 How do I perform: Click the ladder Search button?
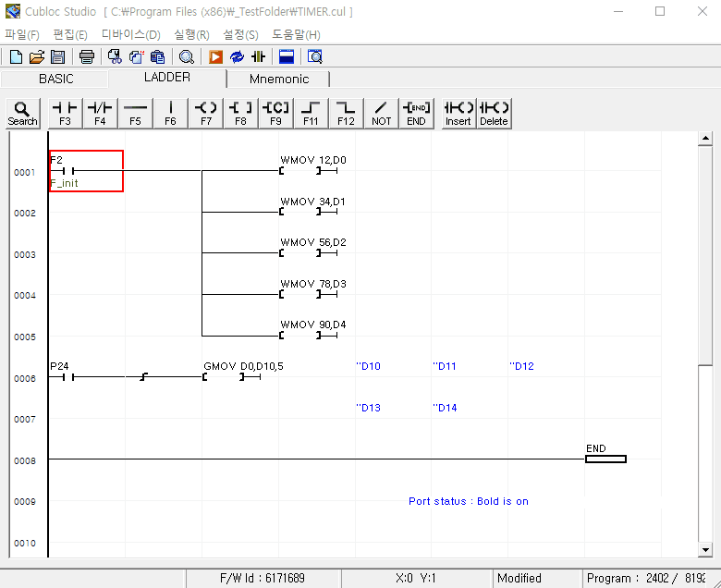click(22, 113)
